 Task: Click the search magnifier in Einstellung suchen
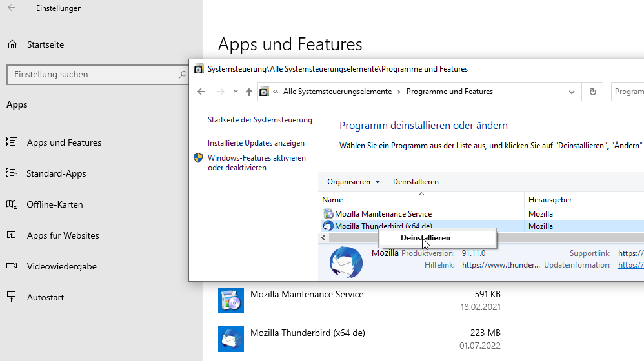pos(182,75)
